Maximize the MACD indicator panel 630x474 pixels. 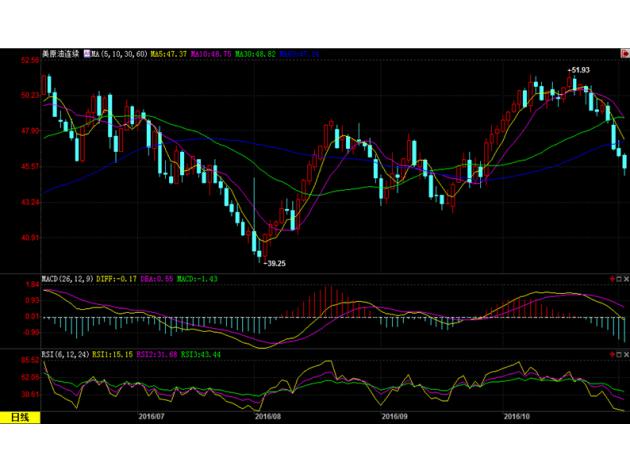[619, 278]
